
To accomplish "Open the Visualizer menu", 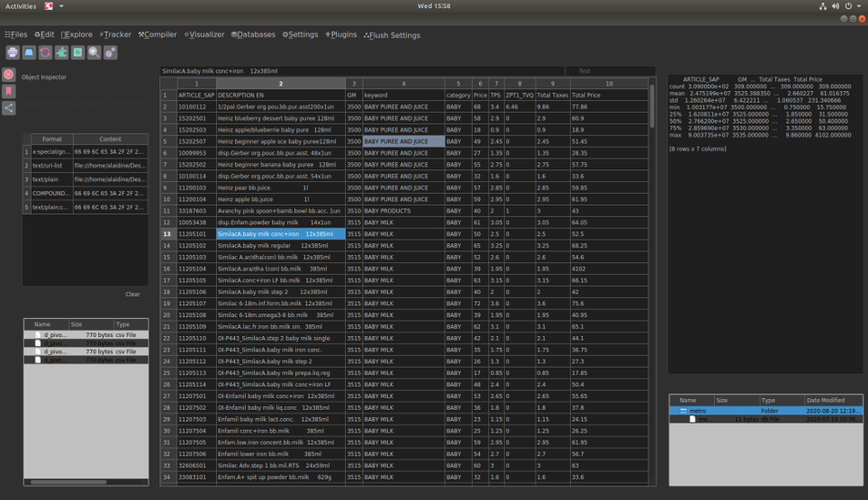I will (204, 35).
